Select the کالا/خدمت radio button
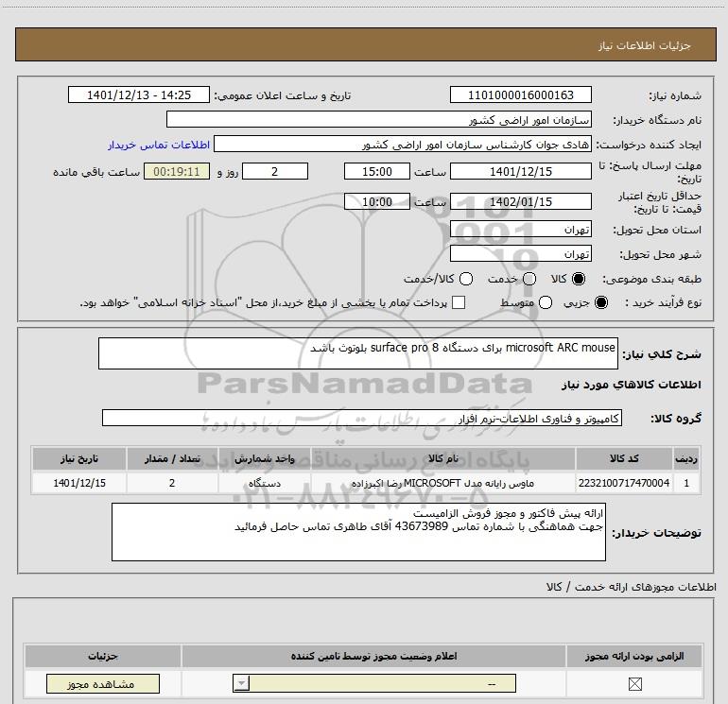728x704 pixels. tap(466, 279)
